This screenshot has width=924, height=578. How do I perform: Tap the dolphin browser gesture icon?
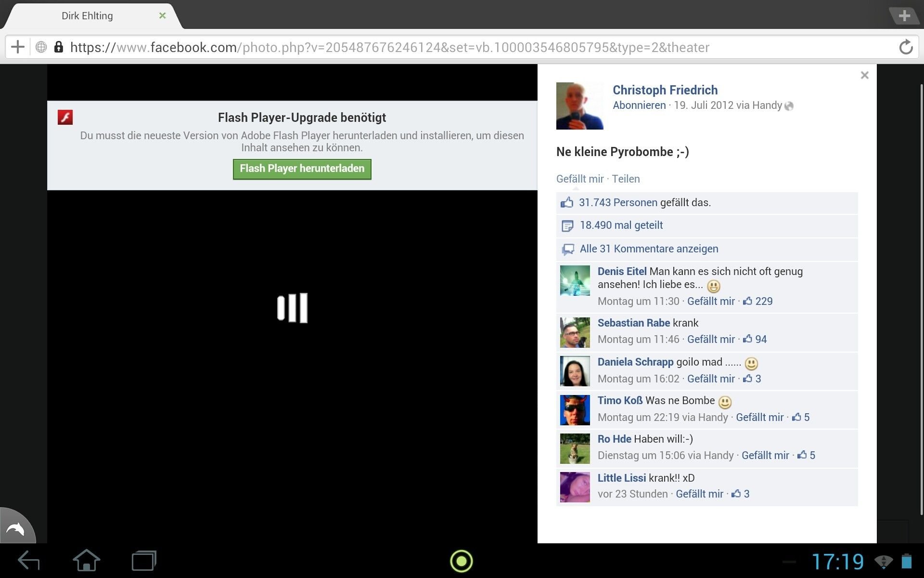click(15, 528)
